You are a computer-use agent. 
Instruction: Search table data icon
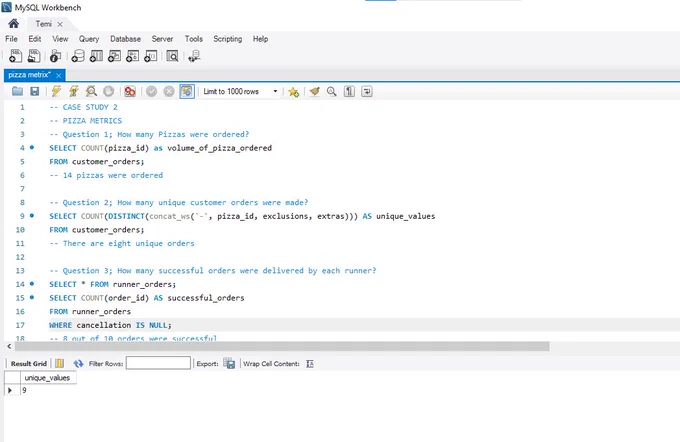click(172, 56)
